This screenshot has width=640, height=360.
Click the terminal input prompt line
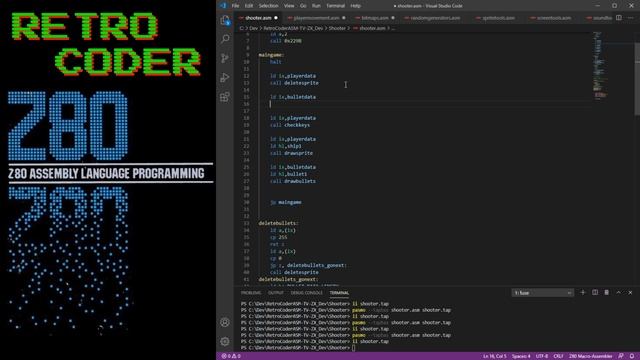click(x=298, y=348)
